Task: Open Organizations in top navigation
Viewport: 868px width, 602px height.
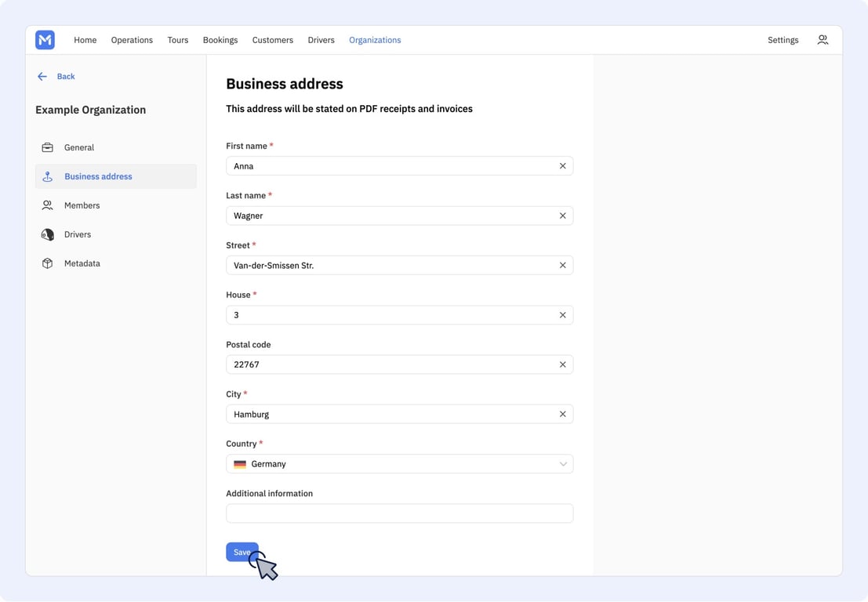Action: coord(375,40)
